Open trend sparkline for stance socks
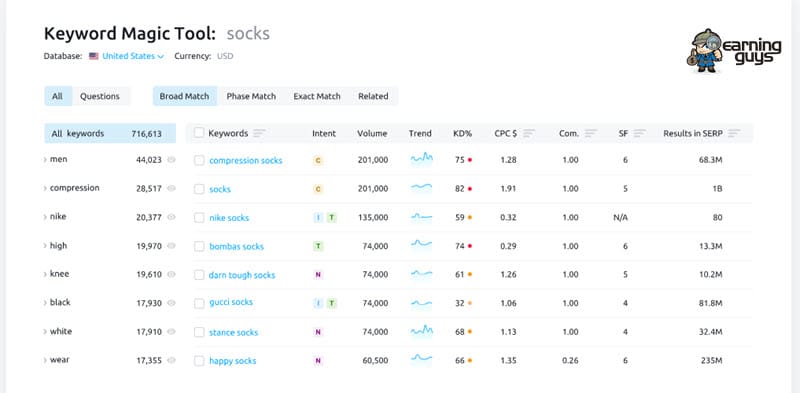This screenshot has width=800, height=393. coord(421,331)
